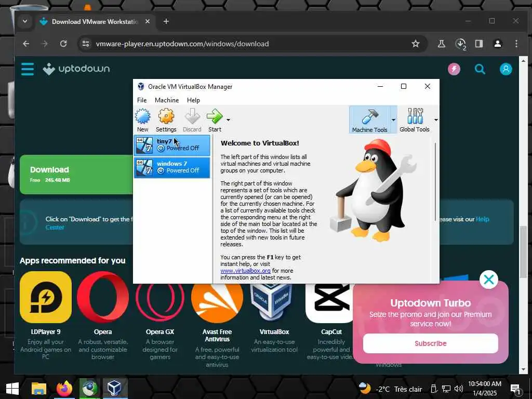Go back in the browser
The height and width of the screenshot is (399, 532).
[x=26, y=44]
